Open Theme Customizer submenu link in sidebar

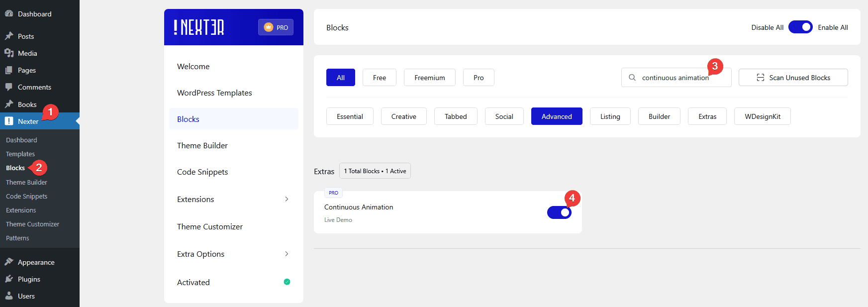[x=32, y=224]
